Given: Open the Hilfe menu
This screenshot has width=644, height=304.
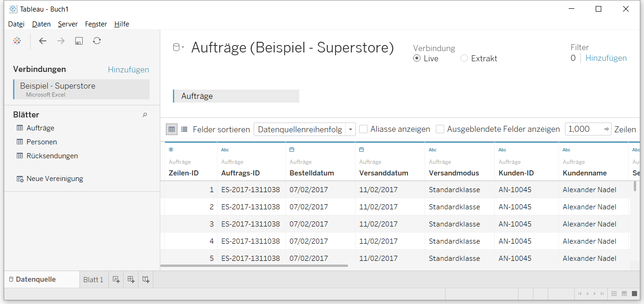Looking at the screenshot, I should (x=122, y=24).
